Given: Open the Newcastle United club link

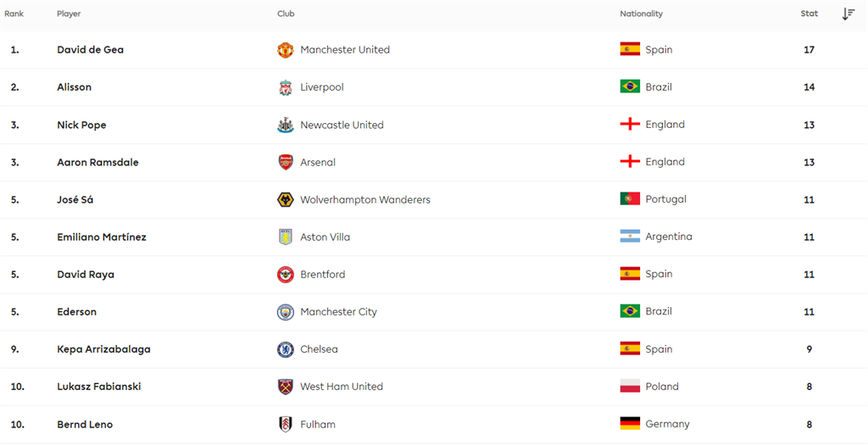Looking at the screenshot, I should (342, 125).
